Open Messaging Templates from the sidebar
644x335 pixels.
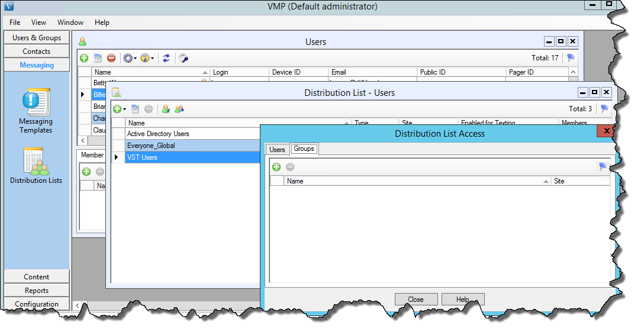36,110
